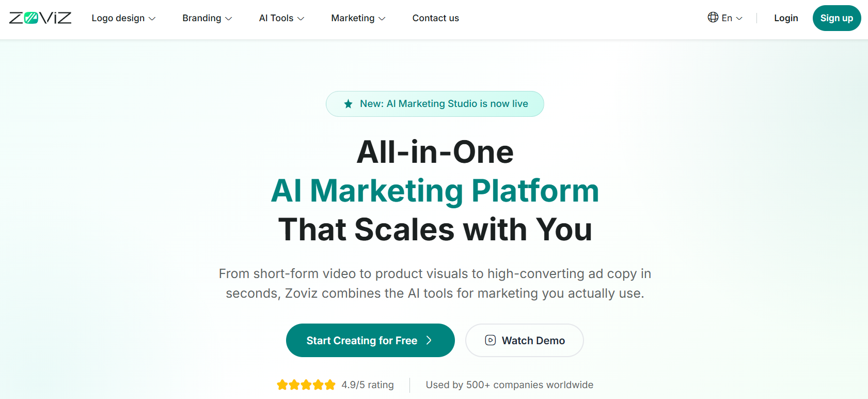Click the Zoviz logo

pyautogui.click(x=40, y=18)
